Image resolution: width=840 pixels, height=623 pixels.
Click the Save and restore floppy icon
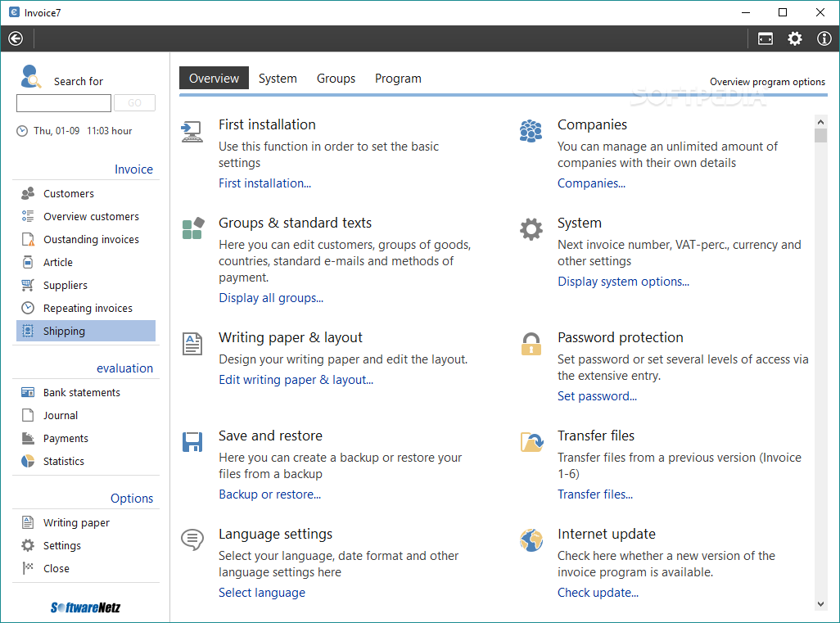pos(192,442)
